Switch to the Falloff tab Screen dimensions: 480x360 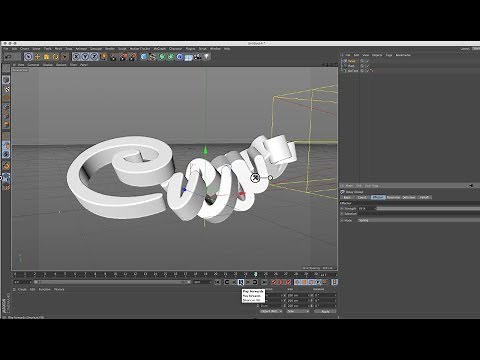pyautogui.click(x=424, y=197)
